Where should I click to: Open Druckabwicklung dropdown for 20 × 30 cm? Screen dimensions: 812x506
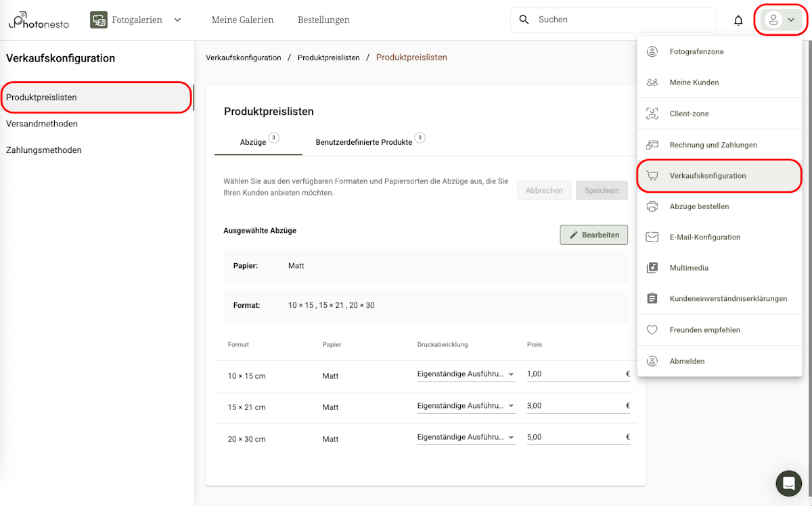[x=466, y=437]
